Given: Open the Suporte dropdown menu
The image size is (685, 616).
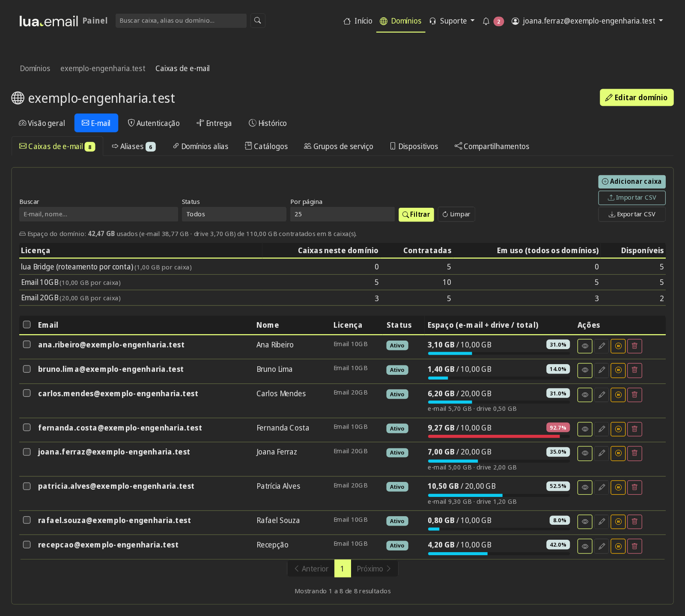Looking at the screenshot, I should 452,21.
